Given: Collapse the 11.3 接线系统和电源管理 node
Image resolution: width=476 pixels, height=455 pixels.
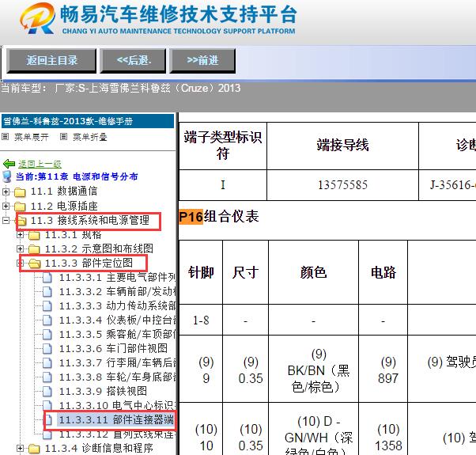Looking at the screenshot, I should click(x=6, y=221).
